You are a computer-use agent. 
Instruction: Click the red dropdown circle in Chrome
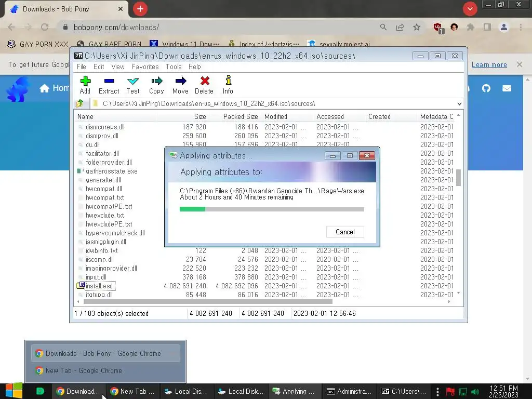click(x=470, y=9)
